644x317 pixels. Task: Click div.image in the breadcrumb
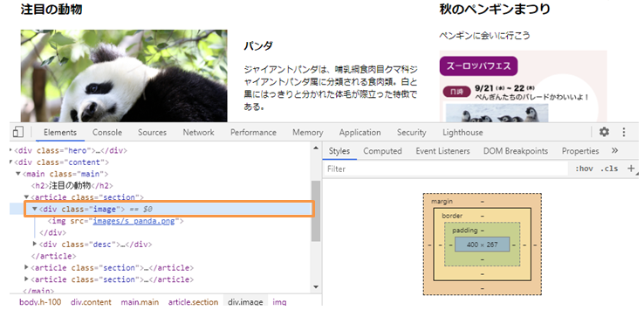pyautogui.click(x=245, y=301)
